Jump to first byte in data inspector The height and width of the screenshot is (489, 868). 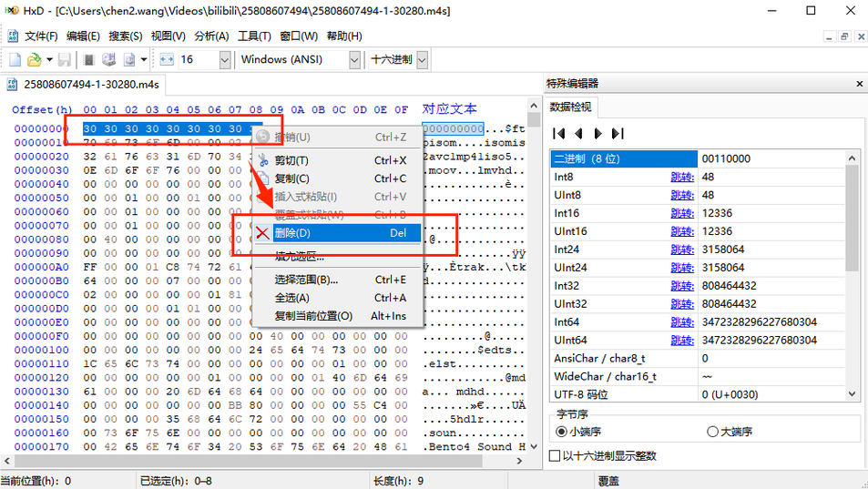click(559, 133)
